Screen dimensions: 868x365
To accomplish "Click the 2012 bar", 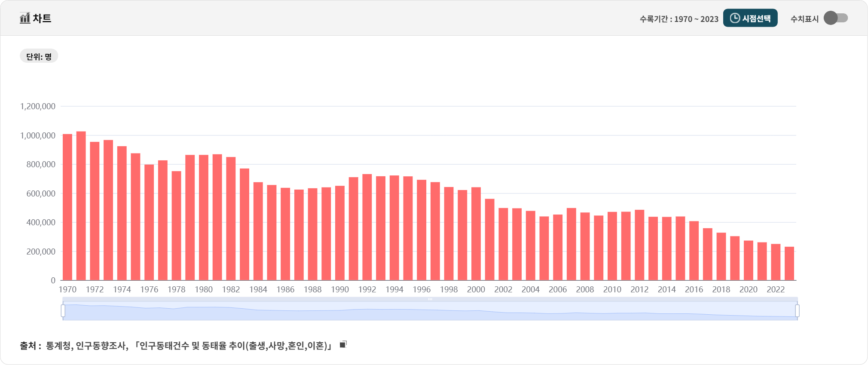I will 639,245.
